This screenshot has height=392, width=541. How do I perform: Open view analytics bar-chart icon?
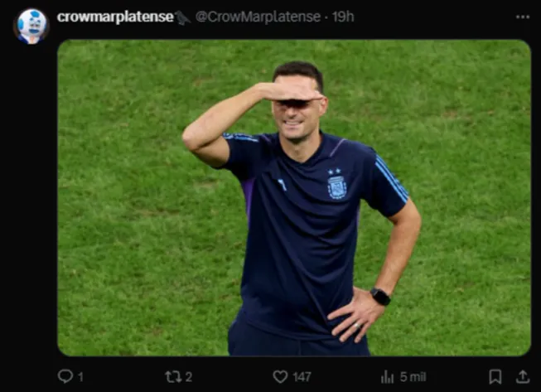coord(387,376)
